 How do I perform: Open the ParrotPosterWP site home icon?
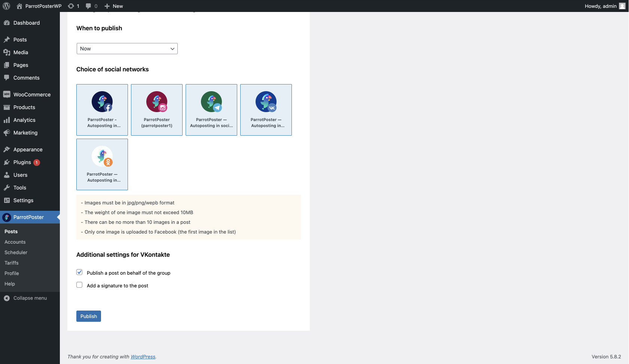click(19, 6)
